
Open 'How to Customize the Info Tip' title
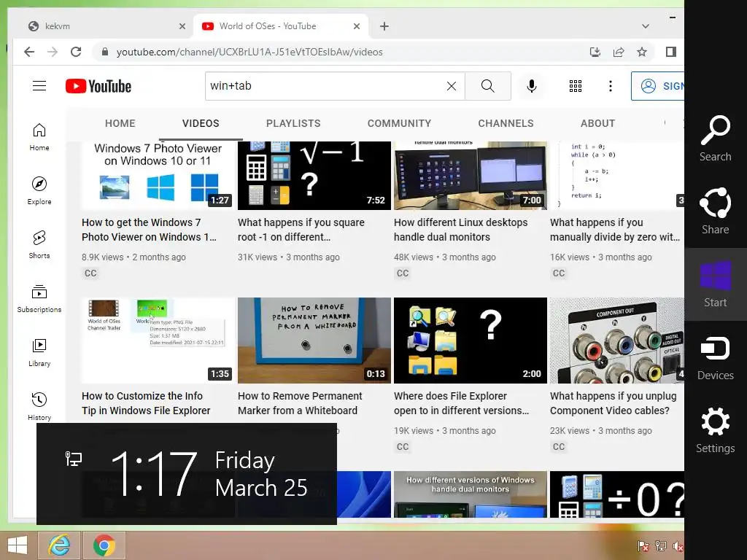pyautogui.click(x=146, y=403)
